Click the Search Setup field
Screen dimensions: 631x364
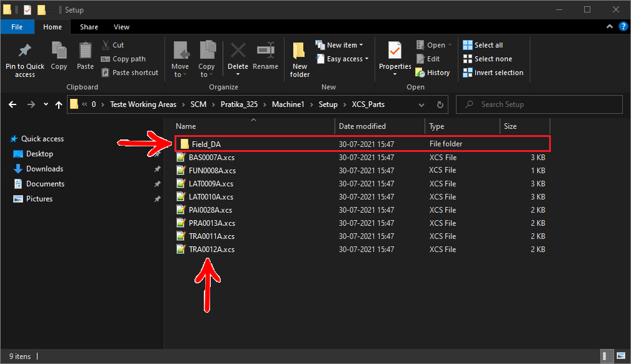[x=539, y=104]
